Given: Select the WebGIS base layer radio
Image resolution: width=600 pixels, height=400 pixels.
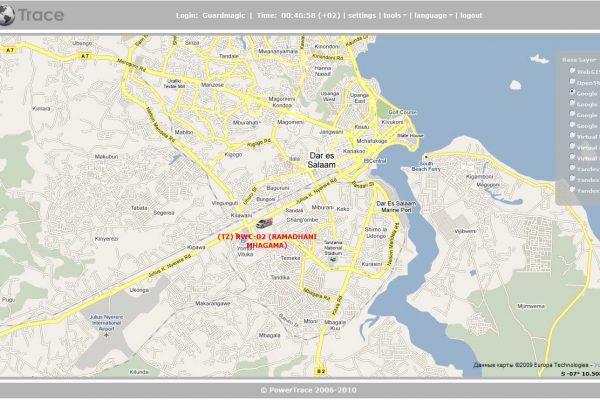Looking at the screenshot, I should 572,70.
